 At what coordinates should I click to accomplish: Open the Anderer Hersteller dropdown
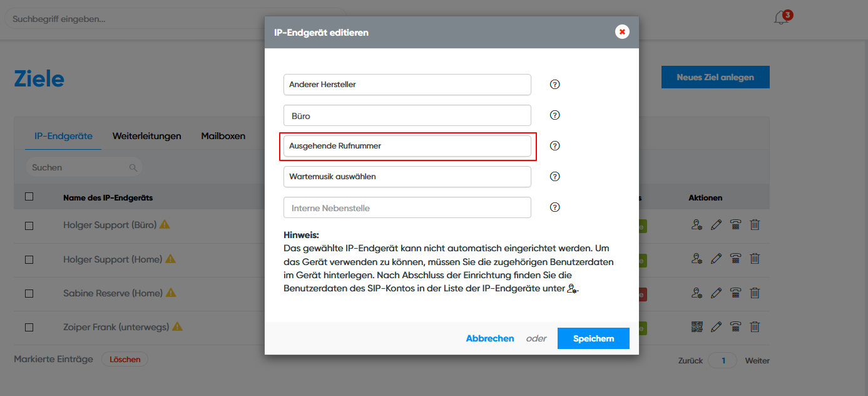click(x=407, y=85)
